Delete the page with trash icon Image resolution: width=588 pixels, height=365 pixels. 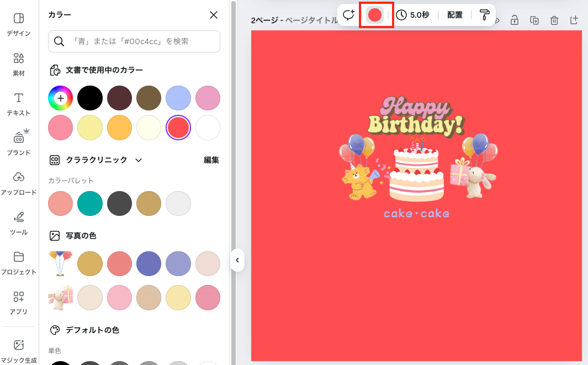[554, 20]
